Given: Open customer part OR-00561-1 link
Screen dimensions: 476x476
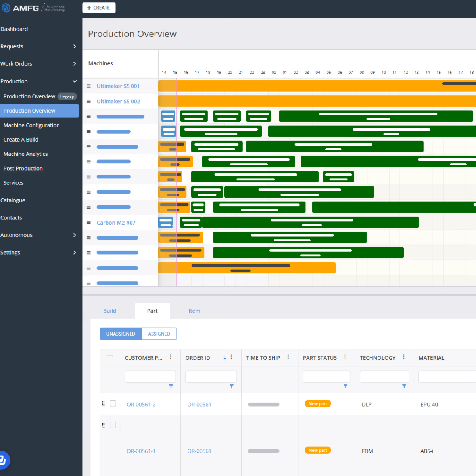Looking at the screenshot, I should 141,451.
